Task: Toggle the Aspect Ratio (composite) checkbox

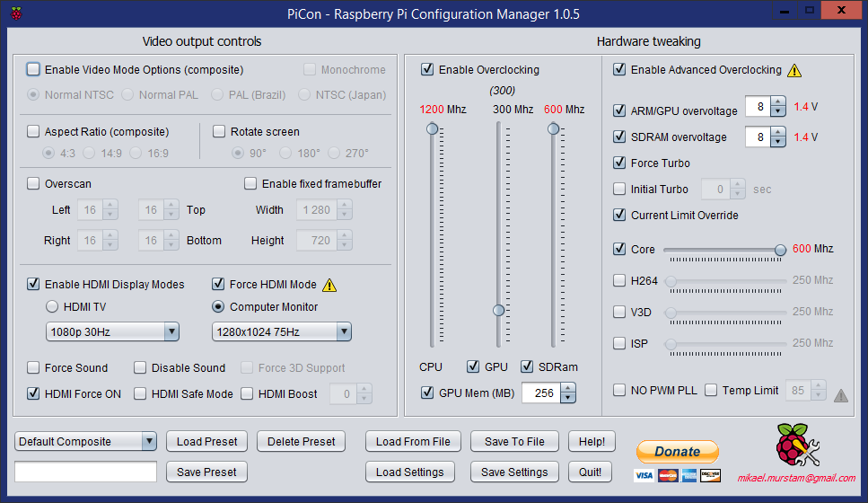Action: (x=33, y=131)
